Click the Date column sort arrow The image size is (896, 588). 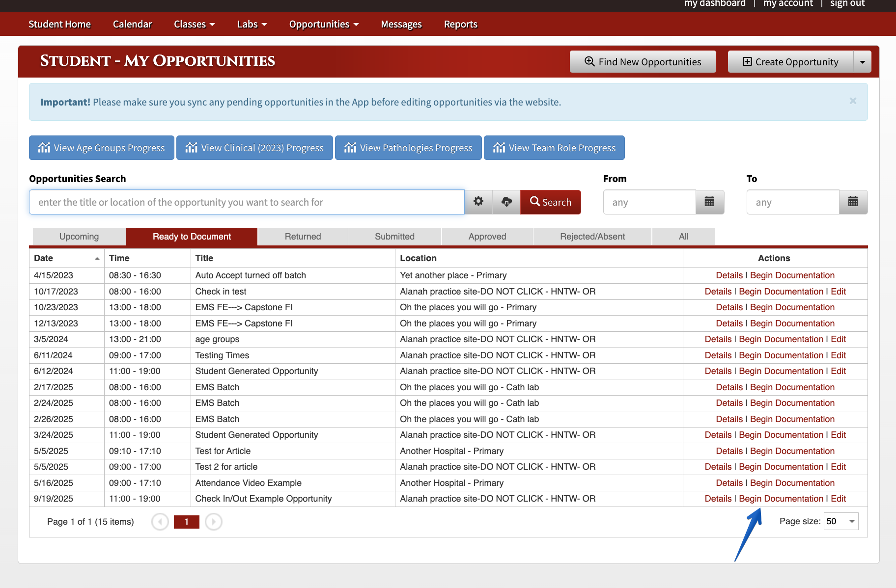point(97,257)
